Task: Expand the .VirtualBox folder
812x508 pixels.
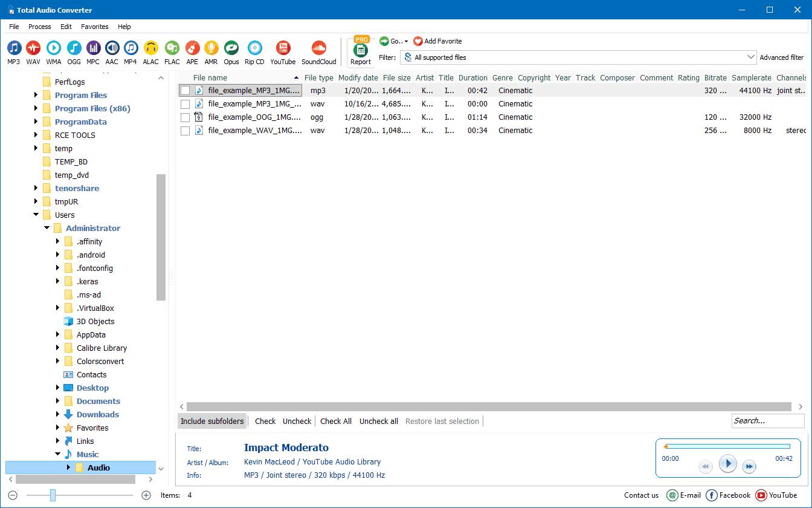Action: [58, 308]
